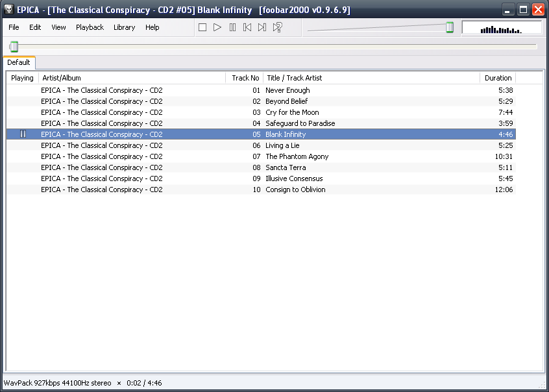Click the foobar2000 title bar icon
549x392 pixels.
pos(9,10)
